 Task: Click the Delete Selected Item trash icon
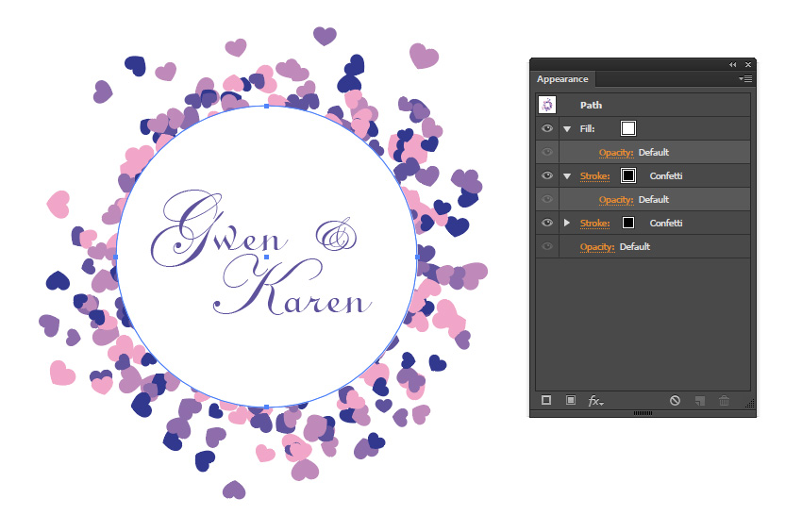[725, 401]
